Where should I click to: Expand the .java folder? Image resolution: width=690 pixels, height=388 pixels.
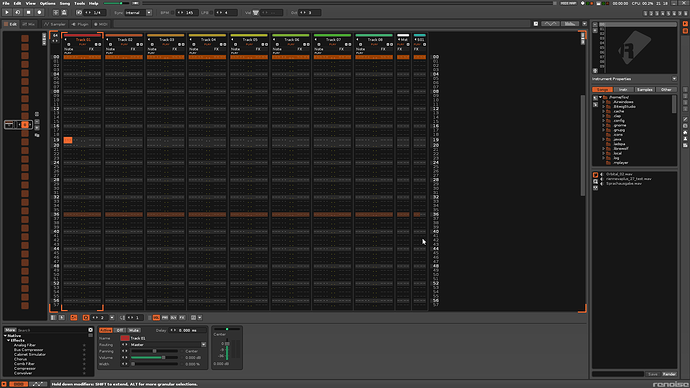tap(603, 139)
